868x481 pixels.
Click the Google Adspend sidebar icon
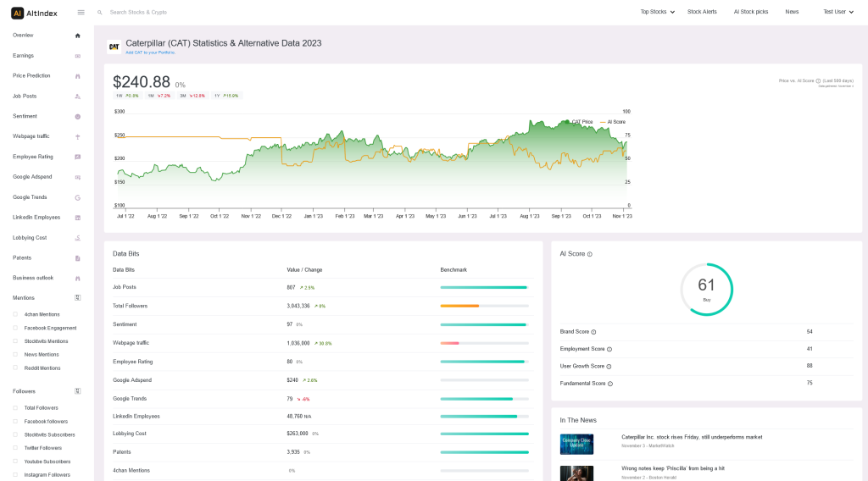pos(77,178)
